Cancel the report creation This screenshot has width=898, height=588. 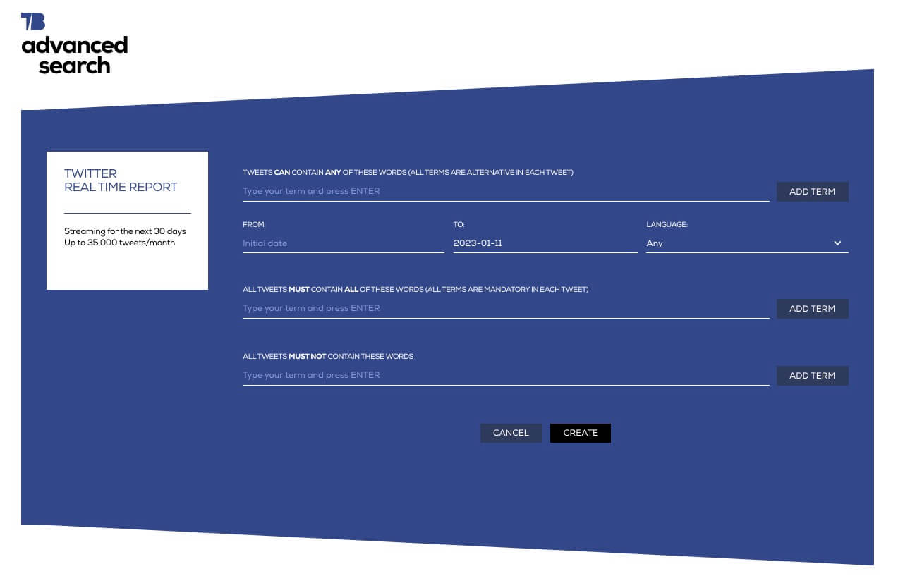(x=511, y=433)
